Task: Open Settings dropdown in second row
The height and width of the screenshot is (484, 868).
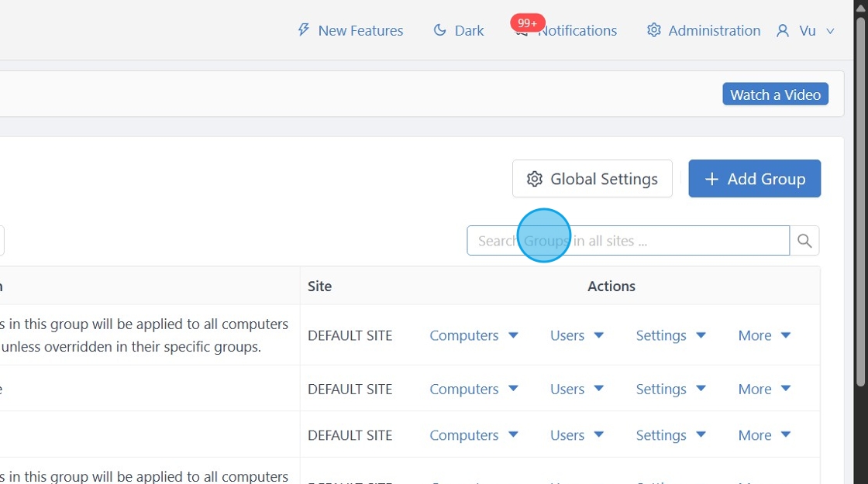Action: pyautogui.click(x=670, y=389)
